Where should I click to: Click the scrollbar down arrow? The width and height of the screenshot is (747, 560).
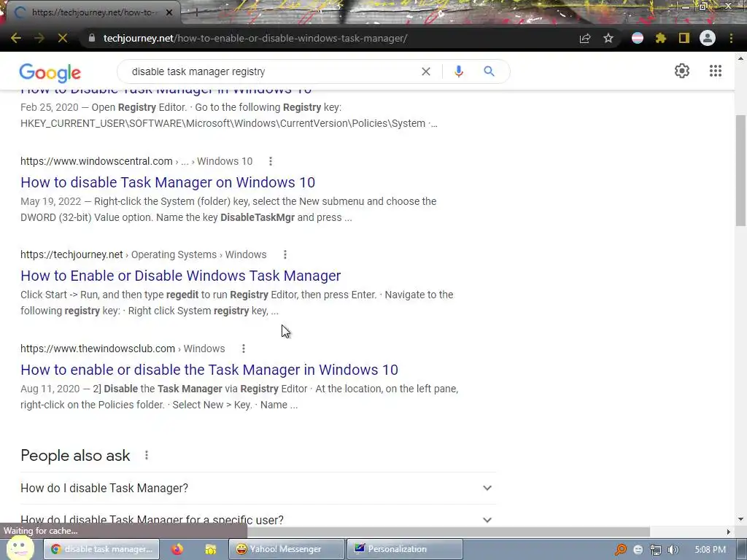tap(740, 519)
